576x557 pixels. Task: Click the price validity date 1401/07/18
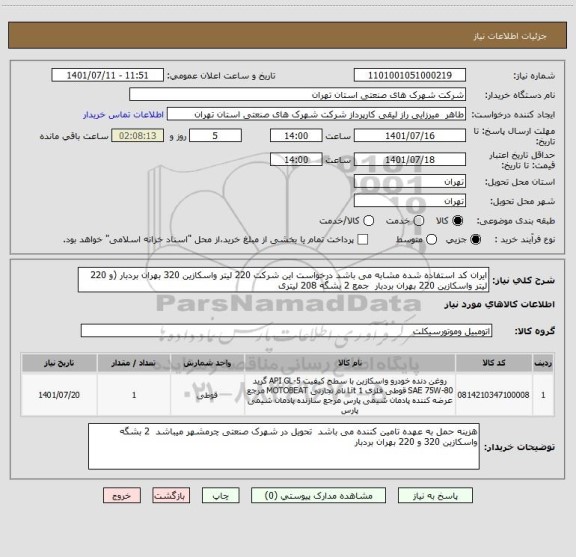tap(410, 159)
